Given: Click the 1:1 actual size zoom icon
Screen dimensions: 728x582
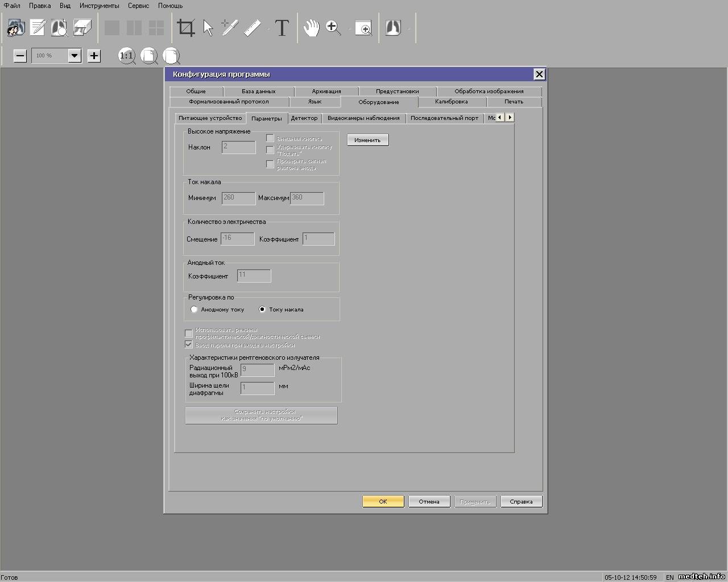Looking at the screenshot, I should pyautogui.click(x=126, y=56).
